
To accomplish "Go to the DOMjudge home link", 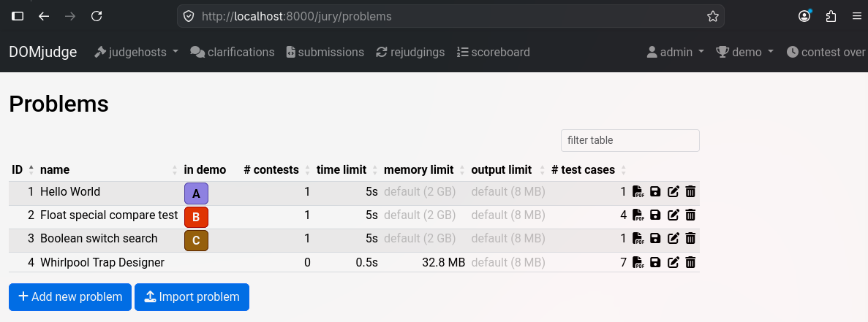I will point(43,52).
